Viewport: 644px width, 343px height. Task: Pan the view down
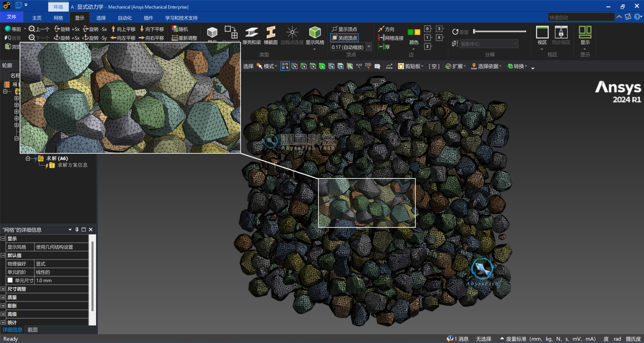(x=152, y=29)
